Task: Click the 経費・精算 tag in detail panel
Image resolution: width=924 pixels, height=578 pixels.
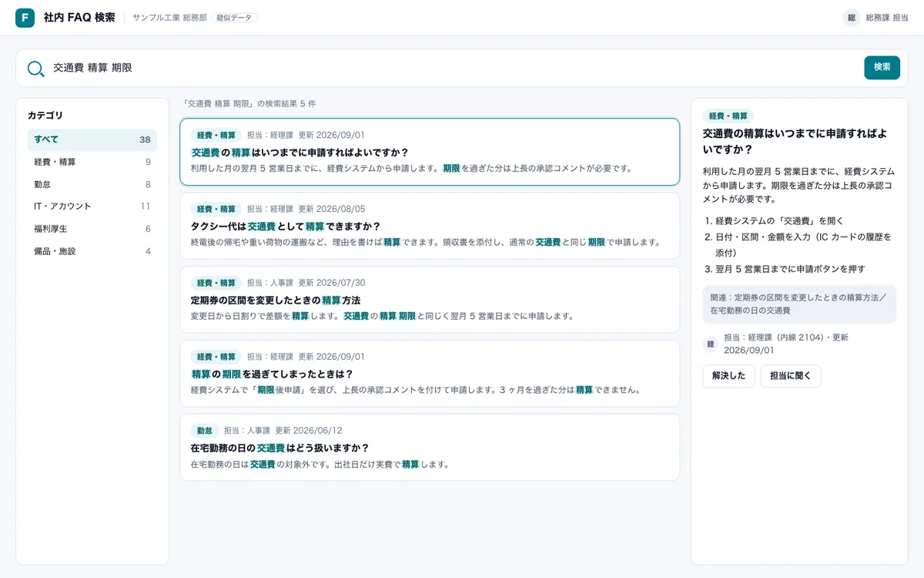Action: (x=728, y=116)
